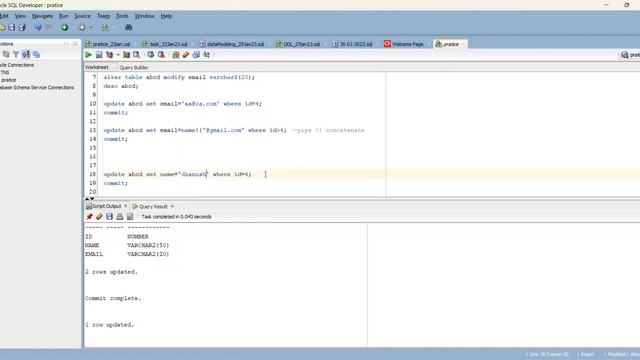Screen dimensions: 640x360
Task: Open the View menu
Action: 20,16
